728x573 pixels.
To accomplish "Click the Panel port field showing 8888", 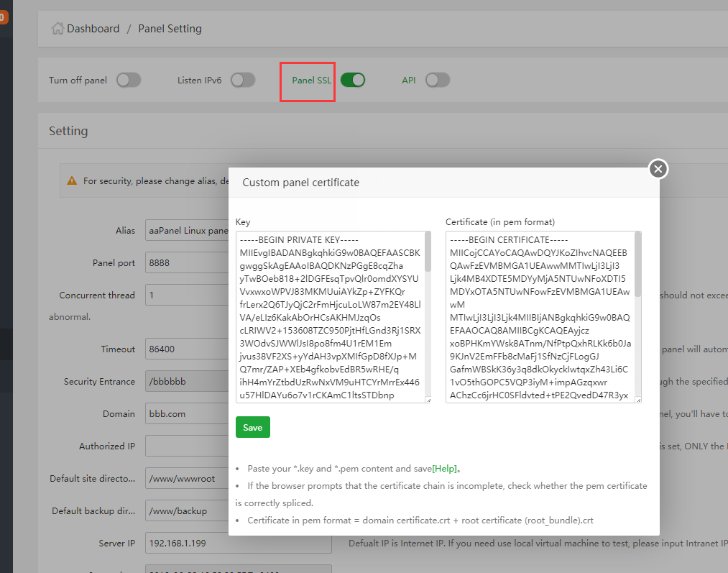I will click(x=187, y=263).
